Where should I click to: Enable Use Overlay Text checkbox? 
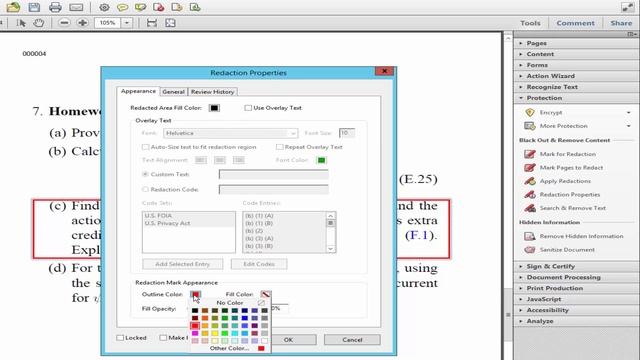(x=248, y=108)
